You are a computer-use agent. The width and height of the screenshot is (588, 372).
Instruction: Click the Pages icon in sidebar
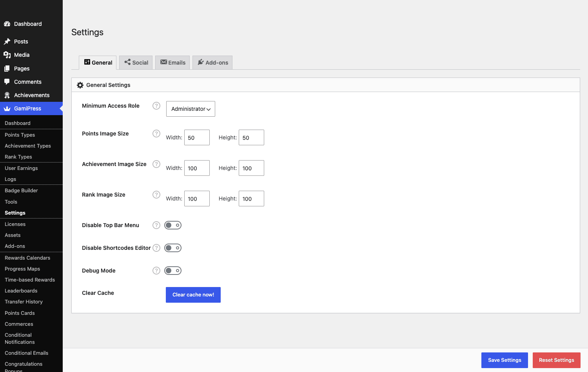click(x=7, y=69)
